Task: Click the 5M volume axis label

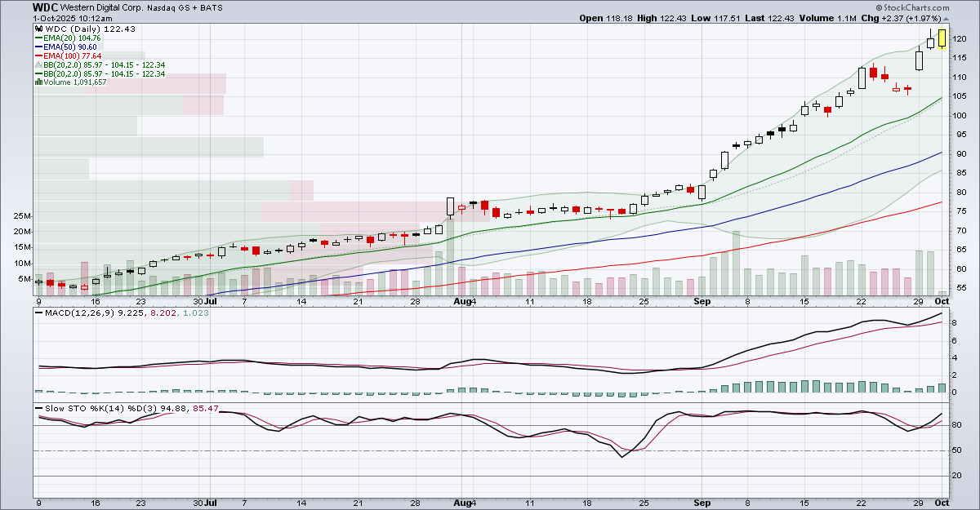Action: [x=26, y=279]
